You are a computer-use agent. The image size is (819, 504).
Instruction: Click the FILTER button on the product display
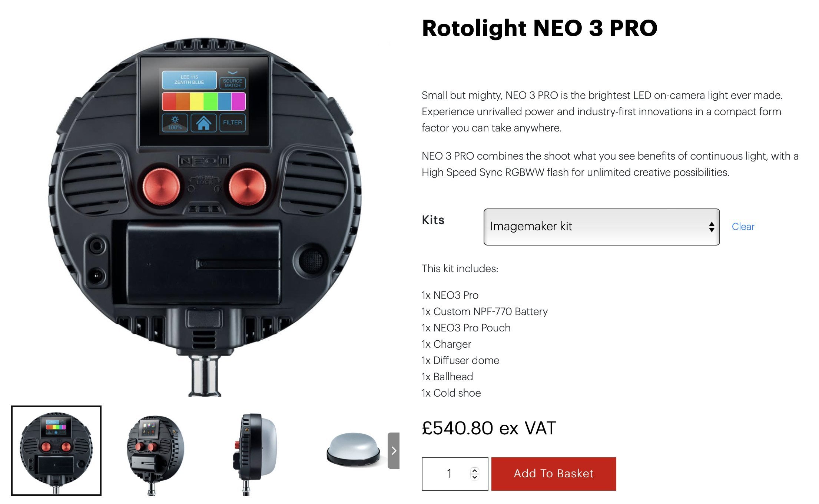tap(232, 123)
